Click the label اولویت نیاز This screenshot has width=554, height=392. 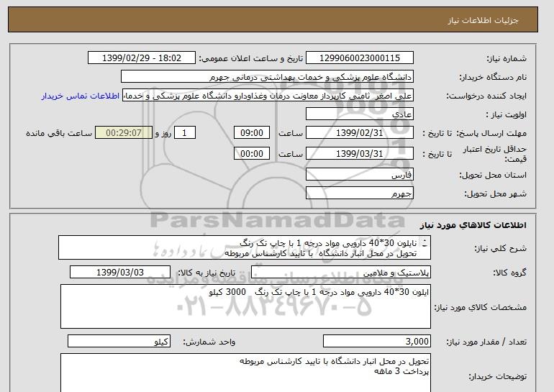(507, 115)
